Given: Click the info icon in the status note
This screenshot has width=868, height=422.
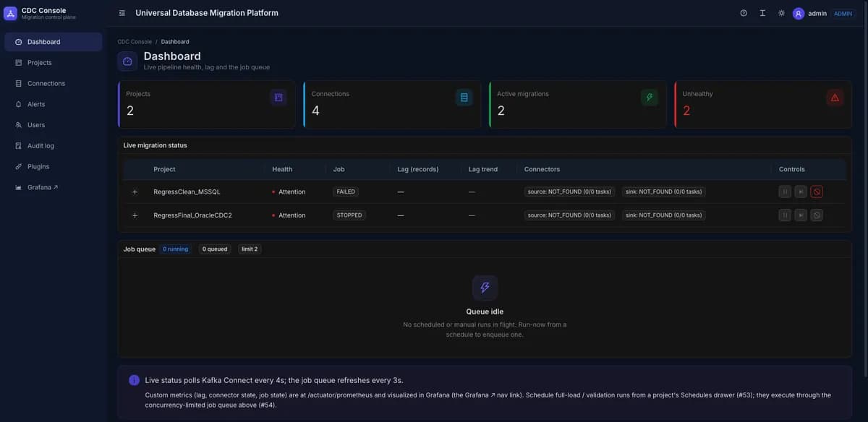Looking at the screenshot, I should 134,380.
